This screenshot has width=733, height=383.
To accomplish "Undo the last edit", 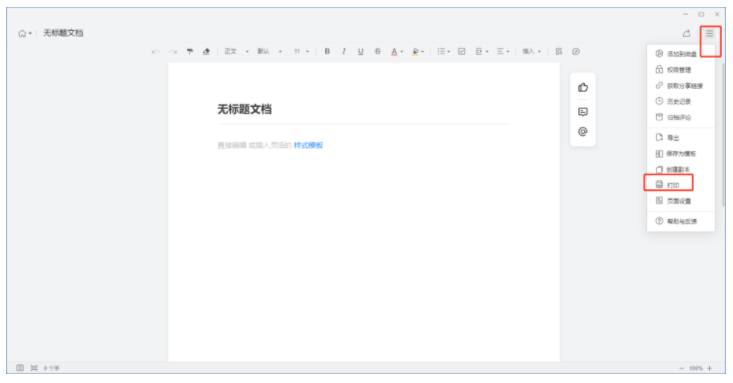I will [x=156, y=51].
